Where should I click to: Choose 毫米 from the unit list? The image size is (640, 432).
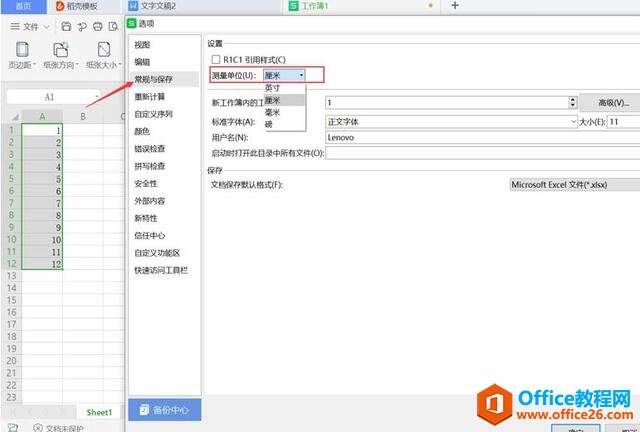point(284,112)
